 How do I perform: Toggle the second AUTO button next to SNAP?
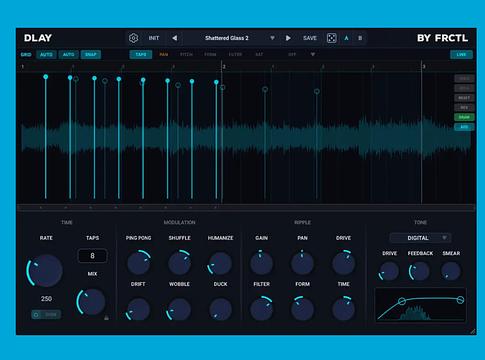point(69,54)
